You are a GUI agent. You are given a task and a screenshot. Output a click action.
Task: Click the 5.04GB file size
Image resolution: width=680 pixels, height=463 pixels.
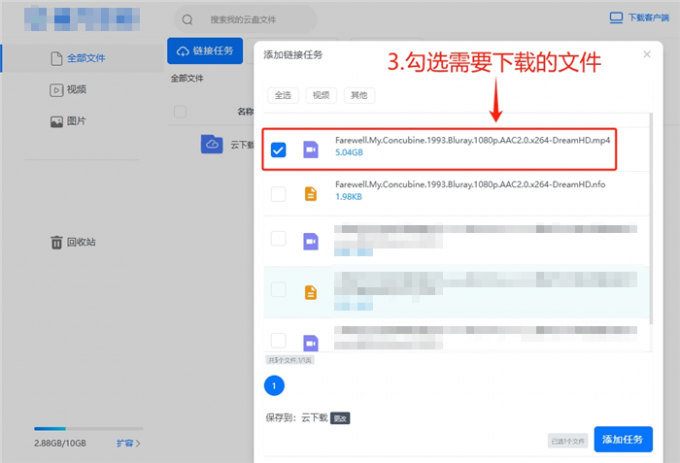pyautogui.click(x=349, y=152)
